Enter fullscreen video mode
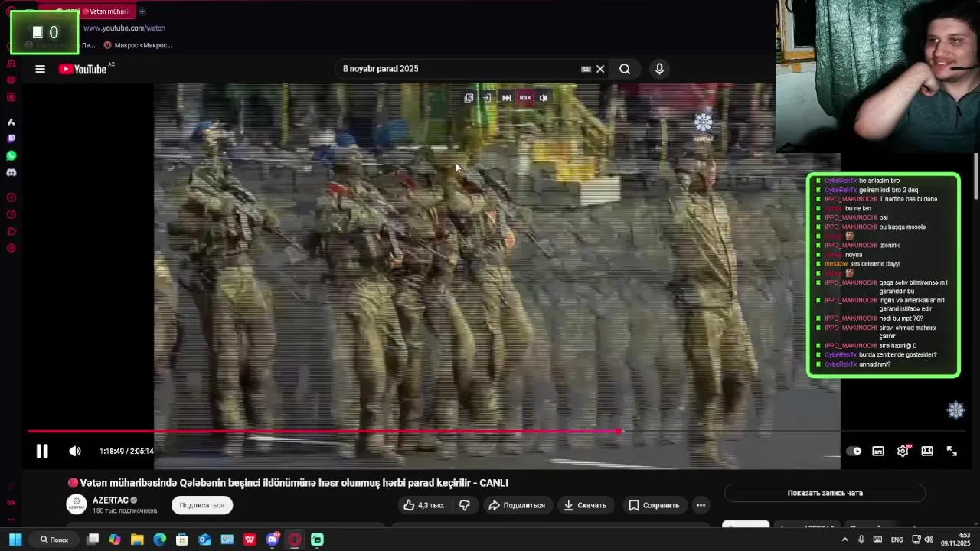This screenshot has width=980, height=551. [x=952, y=452]
